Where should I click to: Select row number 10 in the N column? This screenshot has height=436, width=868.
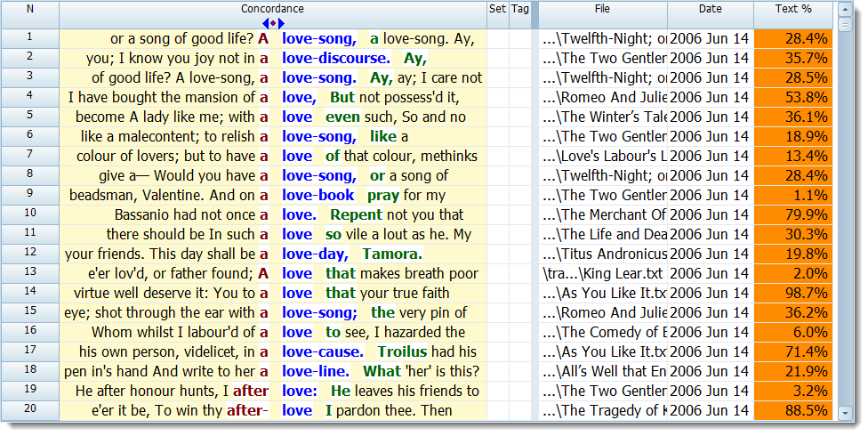30,214
